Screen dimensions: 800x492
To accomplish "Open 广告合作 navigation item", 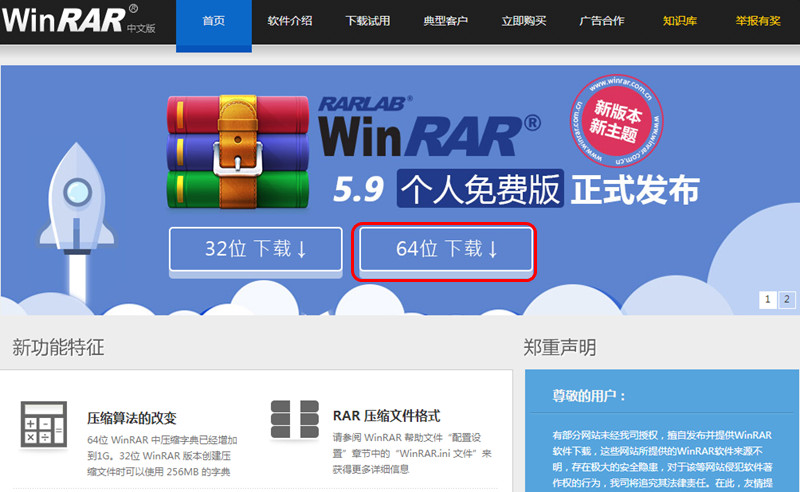I will pyautogui.click(x=602, y=21).
